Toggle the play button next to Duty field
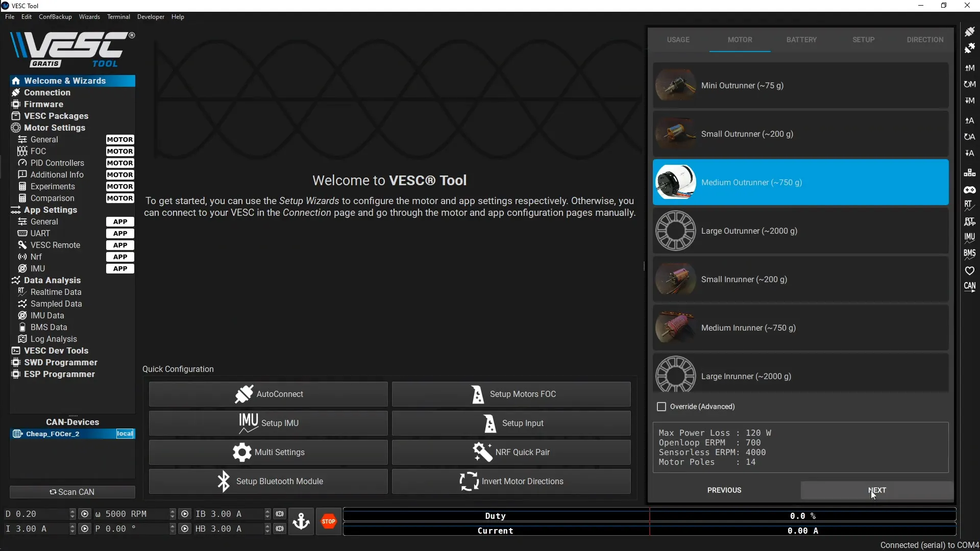This screenshot has width=980, height=551. point(85,514)
